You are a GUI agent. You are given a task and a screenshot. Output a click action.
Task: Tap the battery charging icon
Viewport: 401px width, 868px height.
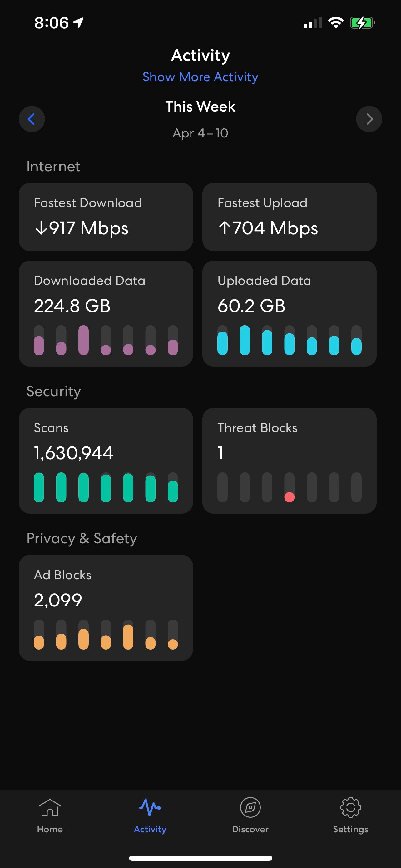(362, 23)
